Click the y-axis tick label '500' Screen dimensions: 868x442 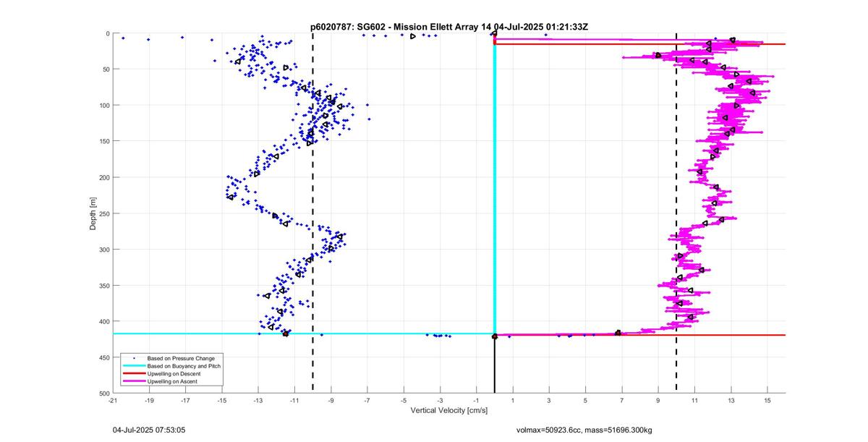click(x=103, y=393)
